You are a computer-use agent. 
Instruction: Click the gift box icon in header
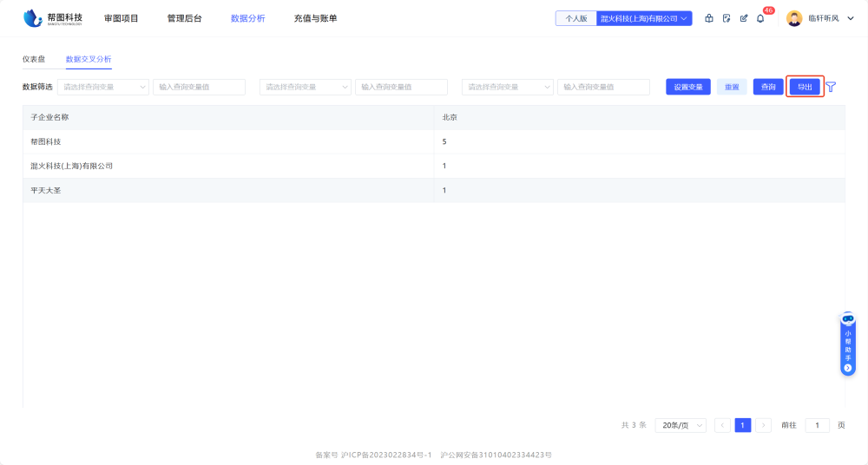pyautogui.click(x=709, y=18)
